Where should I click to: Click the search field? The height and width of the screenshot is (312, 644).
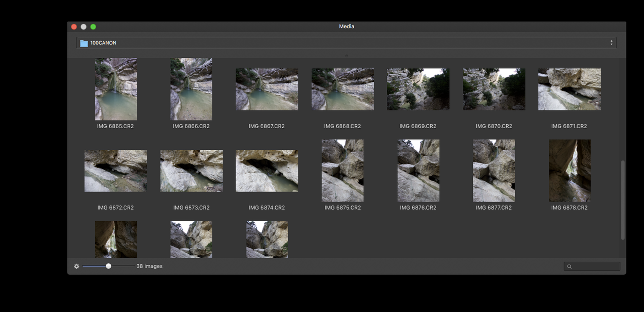pos(592,266)
